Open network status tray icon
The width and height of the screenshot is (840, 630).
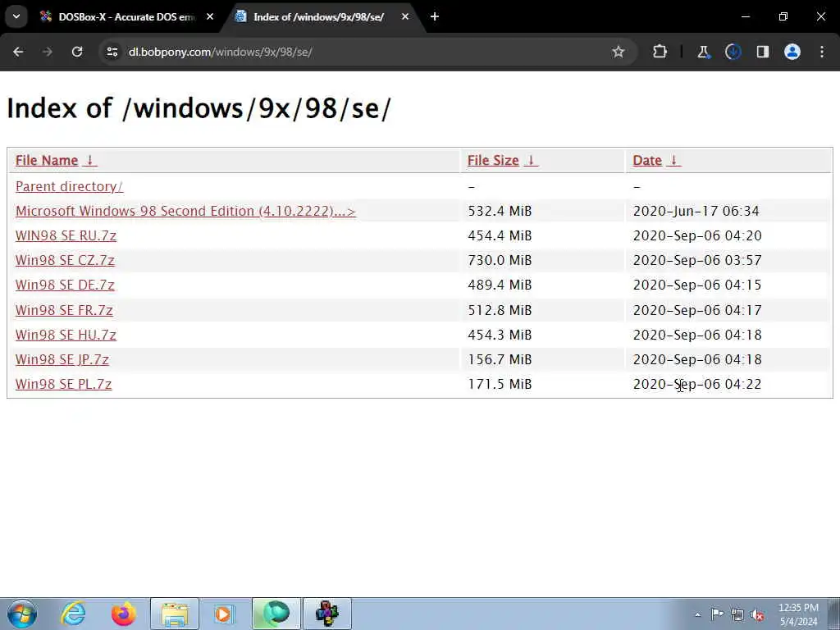point(737,614)
